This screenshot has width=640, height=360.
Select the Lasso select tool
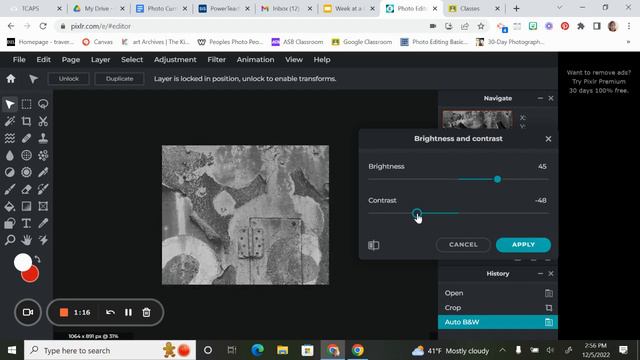pos(43,104)
